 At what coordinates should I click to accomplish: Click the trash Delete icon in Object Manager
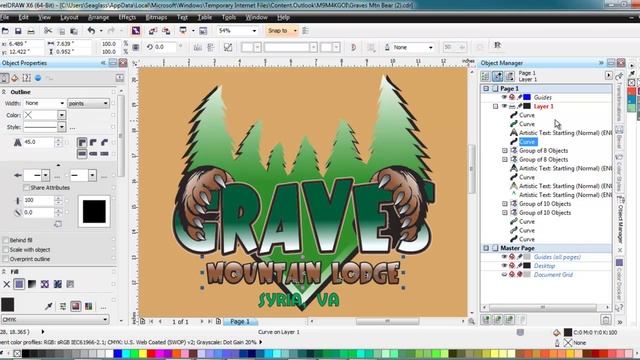[606, 320]
